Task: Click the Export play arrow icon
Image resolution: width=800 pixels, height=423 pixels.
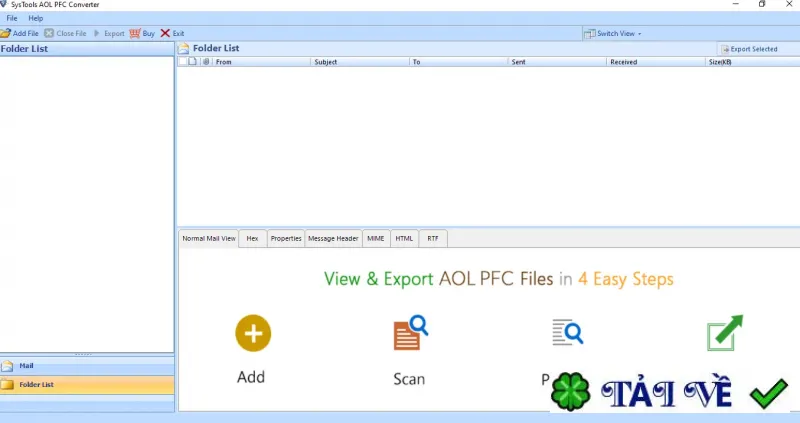Action: pos(96,33)
